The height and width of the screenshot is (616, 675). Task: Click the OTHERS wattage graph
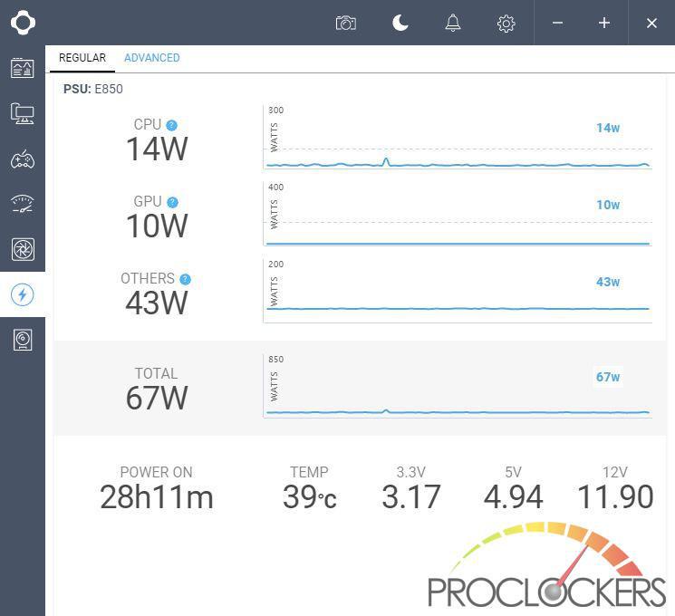pos(458,291)
